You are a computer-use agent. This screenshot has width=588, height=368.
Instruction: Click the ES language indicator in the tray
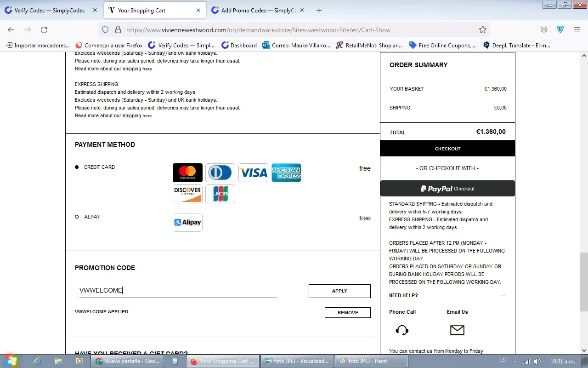point(503,361)
